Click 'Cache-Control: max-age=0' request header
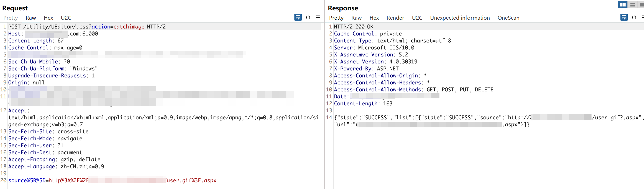This screenshot has height=189, width=644. [45, 48]
